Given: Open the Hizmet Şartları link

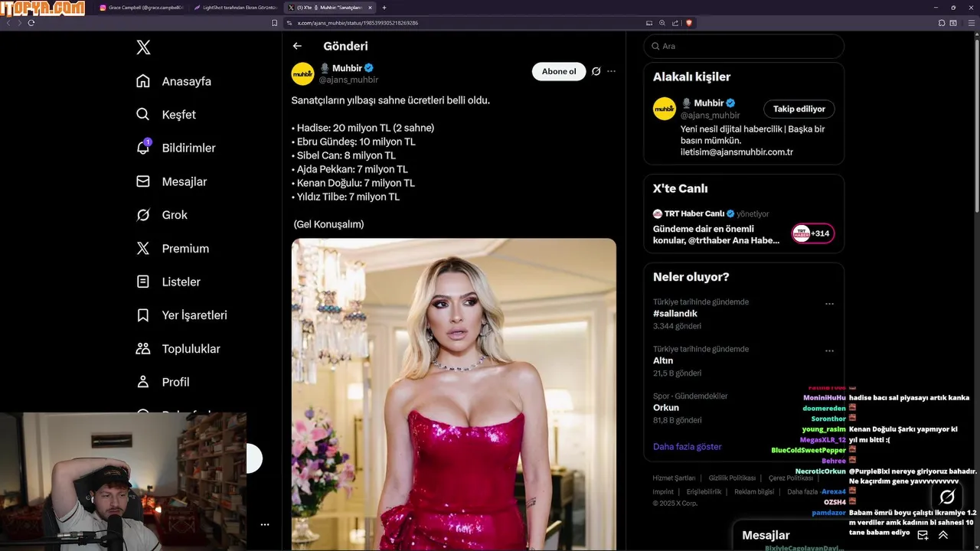Looking at the screenshot, I should click(x=674, y=478).
